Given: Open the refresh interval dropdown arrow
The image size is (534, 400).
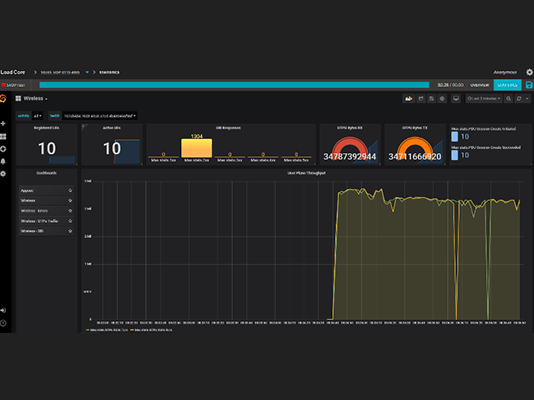Looking at the screenshot, I should (x=527, y=99).
